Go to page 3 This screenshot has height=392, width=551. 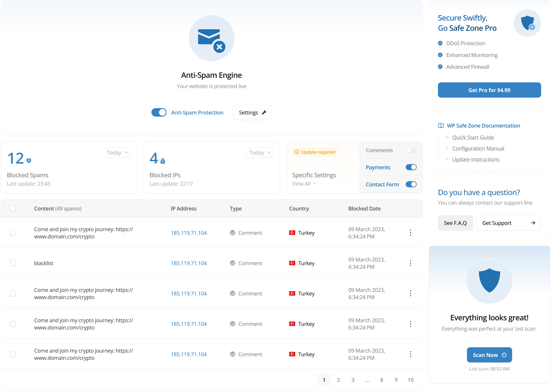(353, 380)
